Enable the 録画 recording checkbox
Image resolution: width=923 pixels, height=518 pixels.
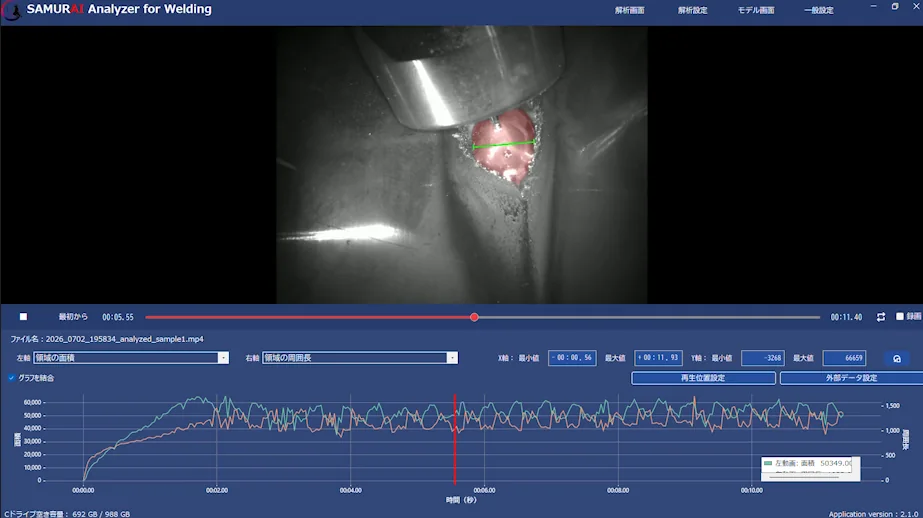[899, 317]
